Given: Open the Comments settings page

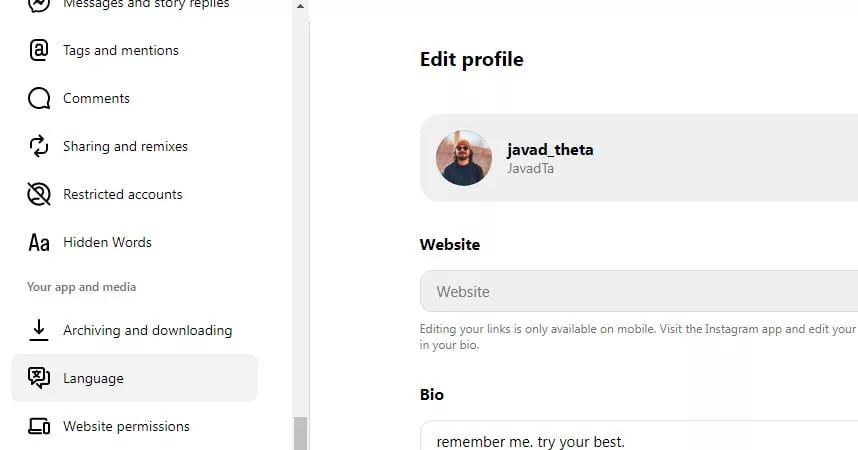Looking at the screenshot, I should 97,99.
